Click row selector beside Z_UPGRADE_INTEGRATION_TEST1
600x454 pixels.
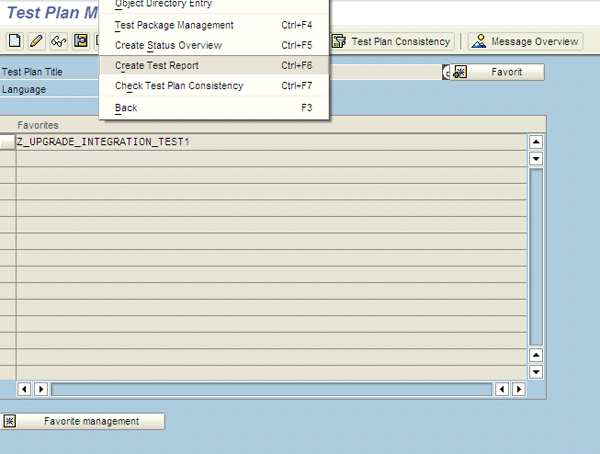[8, 142]
